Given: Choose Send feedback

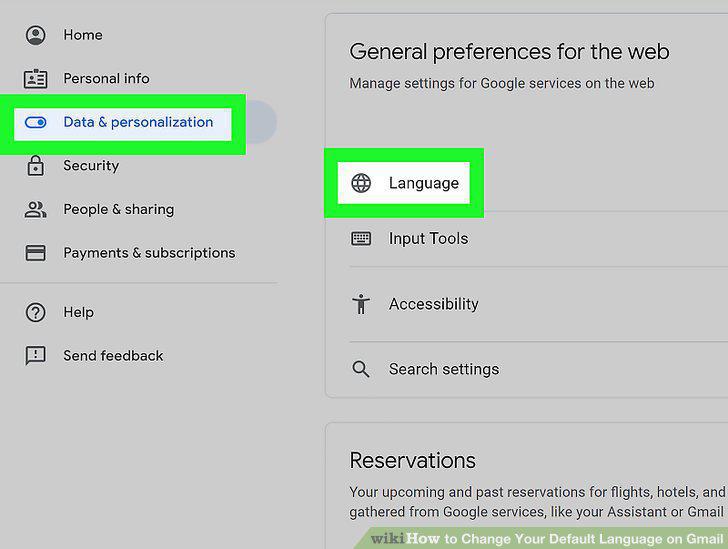Looking at the screenshot, I should click(x=113, y=356).
